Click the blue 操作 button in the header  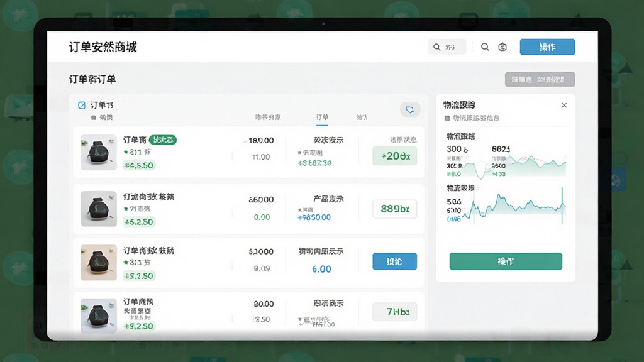coord(547,47)
